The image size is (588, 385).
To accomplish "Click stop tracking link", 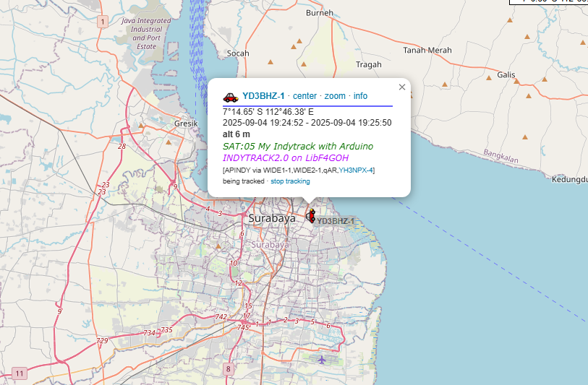I will click(290, 181).
